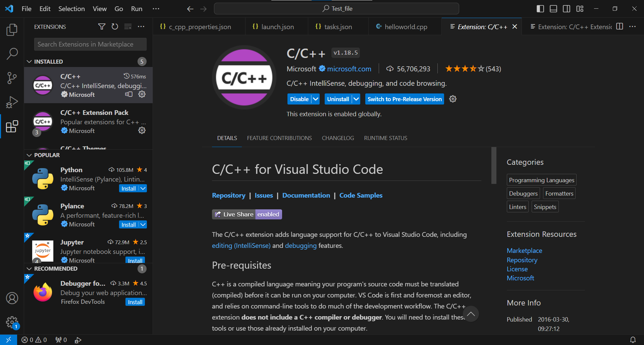View the Changelog tab
The image size is (644, 345).
click(x=338, y=138)
